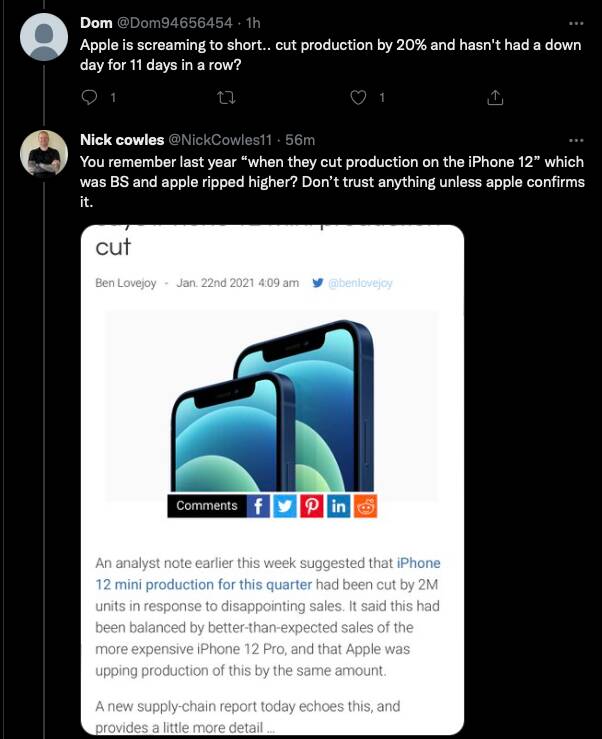Share Dom's tweet
This screenshot has width=602, height=739.
[494, 97]
